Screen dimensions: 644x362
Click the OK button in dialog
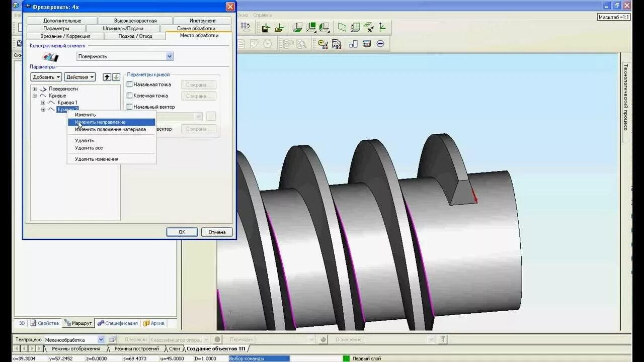(182, 232)
